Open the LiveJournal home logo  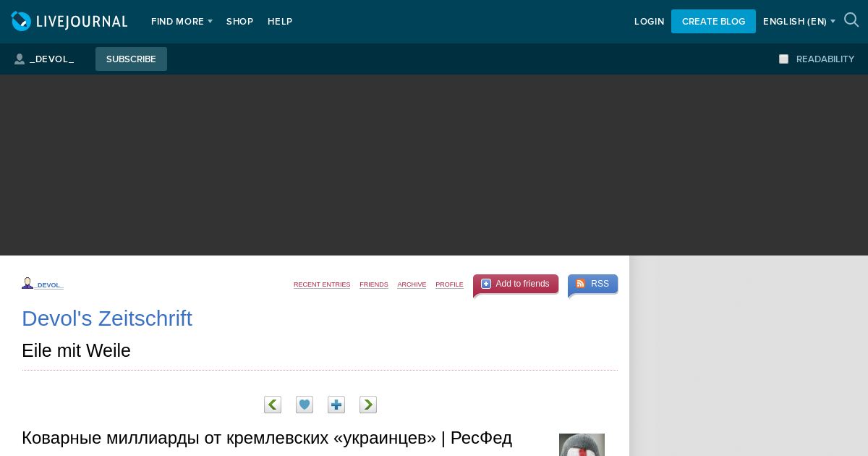coord(69,22)
